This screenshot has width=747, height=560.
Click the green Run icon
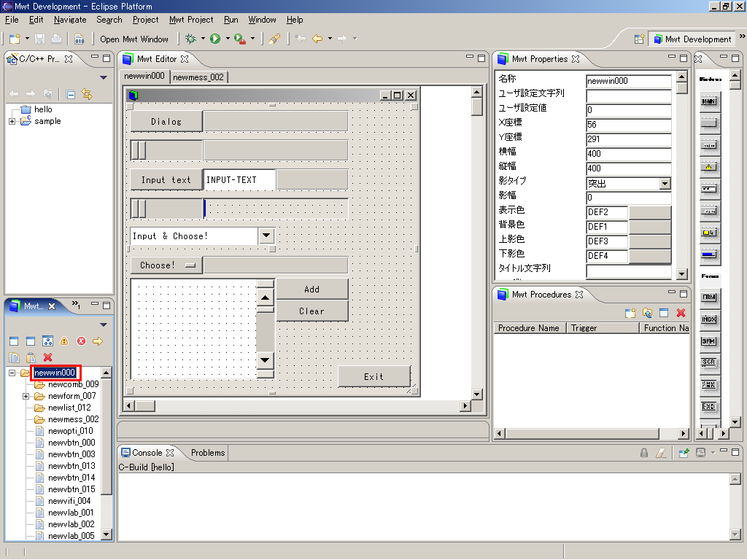(x=215, y=39)
